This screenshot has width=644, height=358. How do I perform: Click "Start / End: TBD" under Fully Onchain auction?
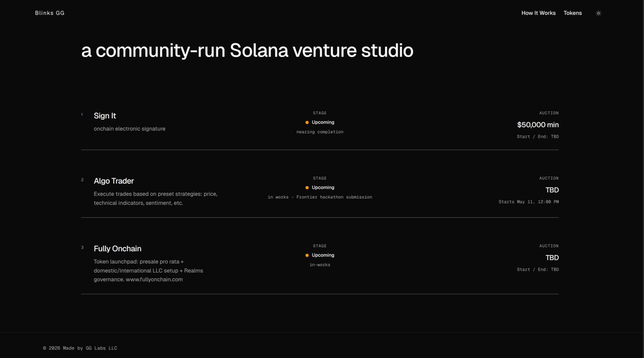click(538, 270)
